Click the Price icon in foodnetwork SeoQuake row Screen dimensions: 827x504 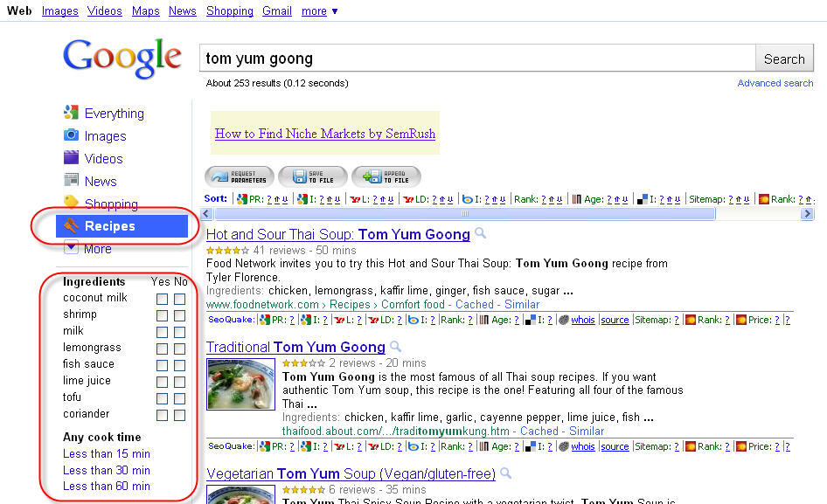[741, 320]
